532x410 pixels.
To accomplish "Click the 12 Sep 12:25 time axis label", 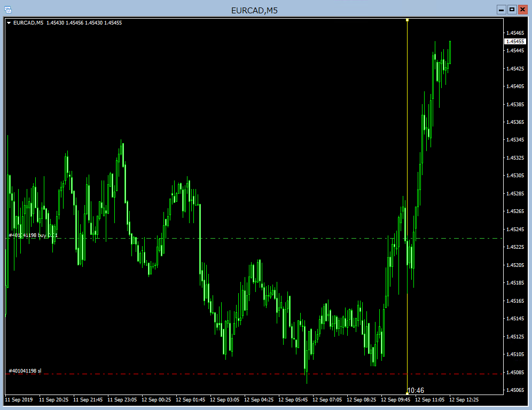I will (464, 399).
